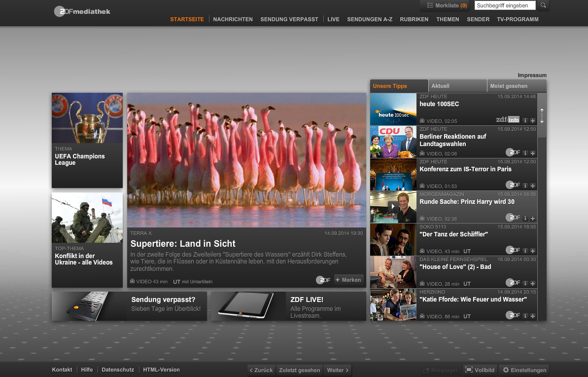Open TV-PROGRAMM menu item
This screenshot has height=377, width=588.
tap(518, 19)
